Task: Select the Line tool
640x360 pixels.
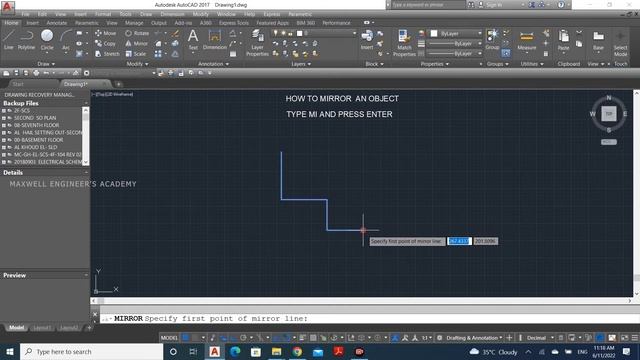Action: [x=9, y=40]
